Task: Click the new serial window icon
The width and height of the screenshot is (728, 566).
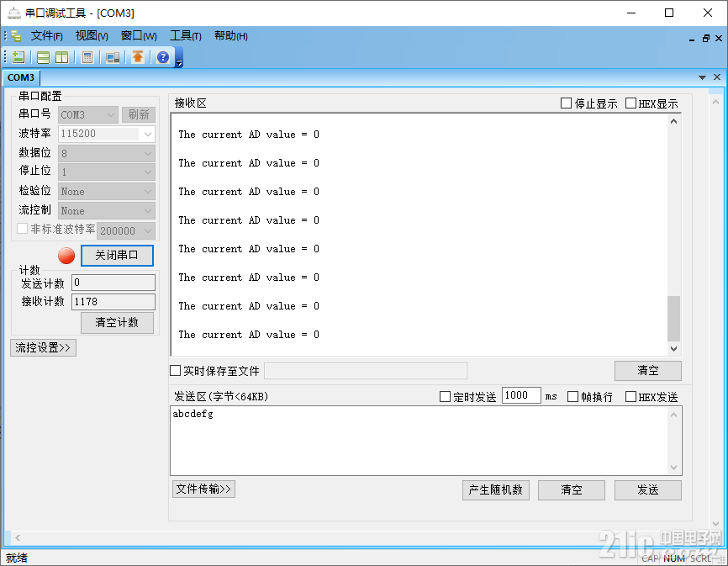Action: (18, 57)
